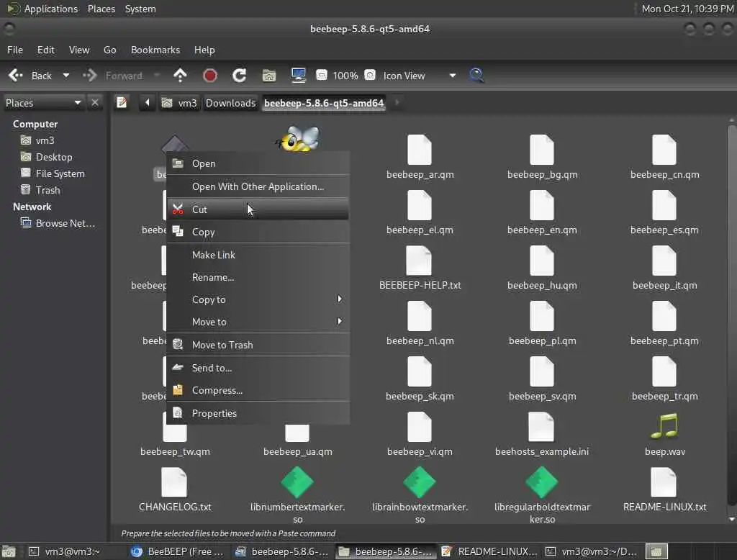Switch to README-LINUX taskbar window
The height and width of the screenshot is (560, 737).
tap(489, 551)
